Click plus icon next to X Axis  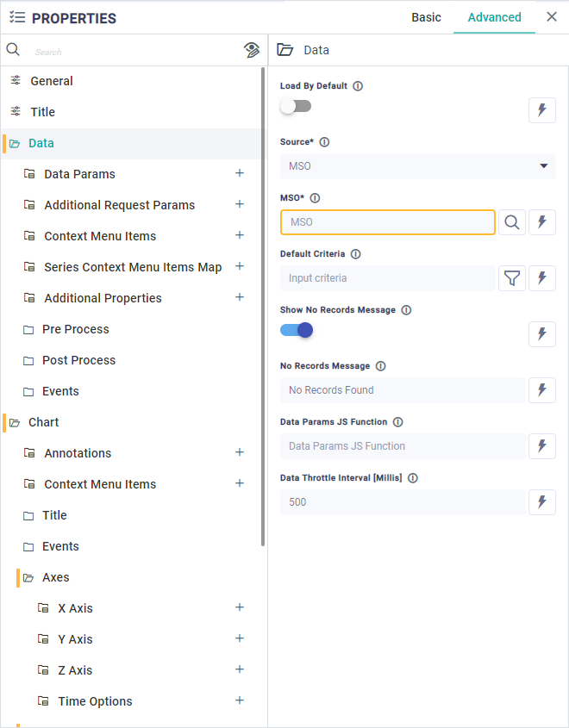tap(240, 607)
